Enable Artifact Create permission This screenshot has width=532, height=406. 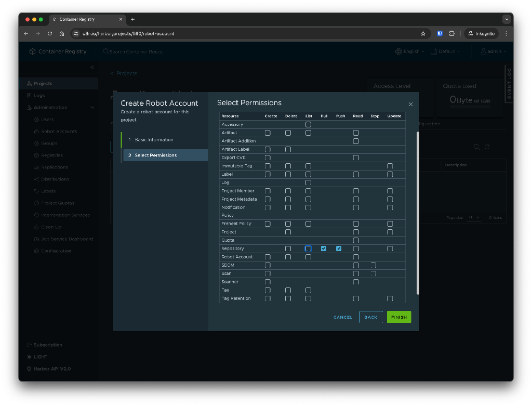tap(268, 133)
